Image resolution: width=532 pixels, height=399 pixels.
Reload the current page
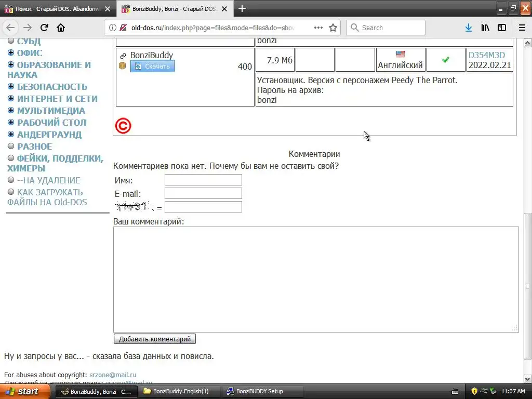44,28
